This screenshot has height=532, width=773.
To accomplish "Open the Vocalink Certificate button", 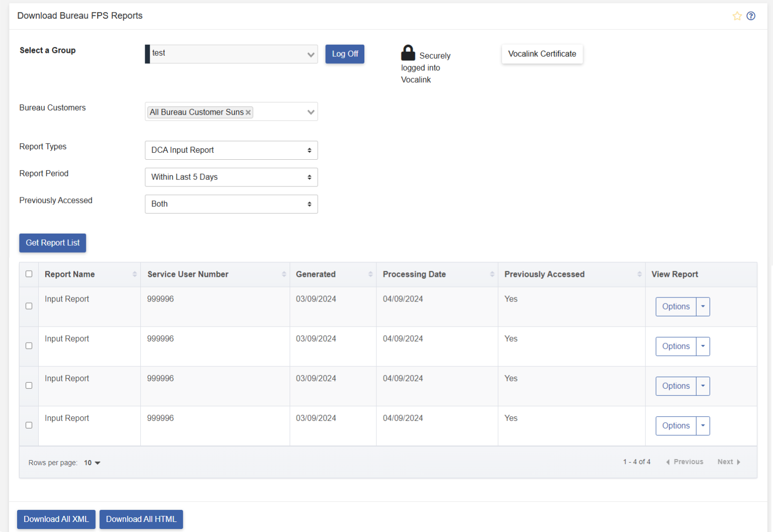I will tap(542, 54).
